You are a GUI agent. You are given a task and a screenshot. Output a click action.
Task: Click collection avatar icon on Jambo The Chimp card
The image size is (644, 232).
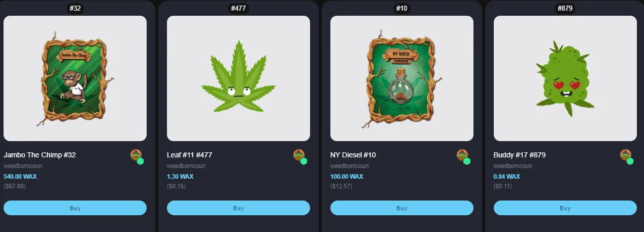[x=135, y=155]
